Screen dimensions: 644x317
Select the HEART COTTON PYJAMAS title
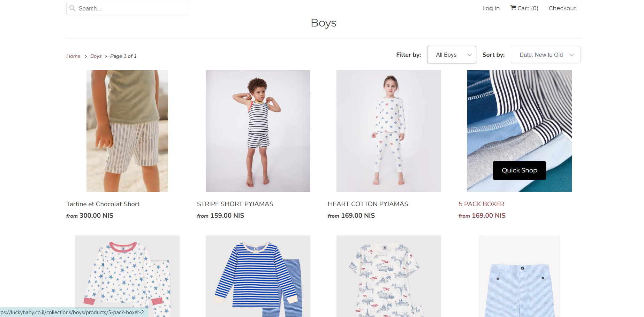coord(368,204)
